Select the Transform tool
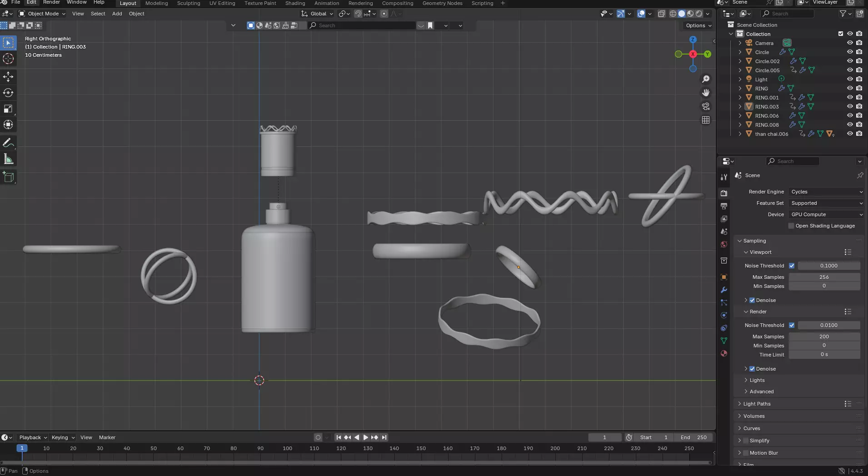The image size is (868, 476). tap(8, 124)
